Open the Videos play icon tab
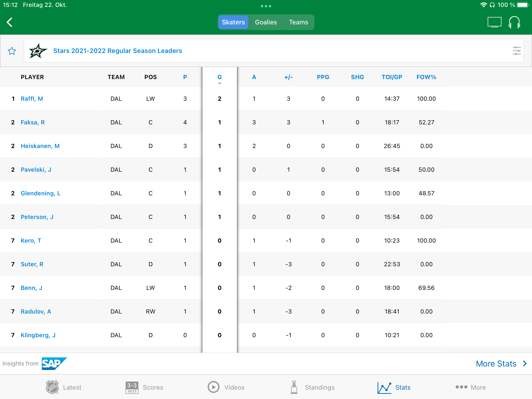 pos(226,387)
